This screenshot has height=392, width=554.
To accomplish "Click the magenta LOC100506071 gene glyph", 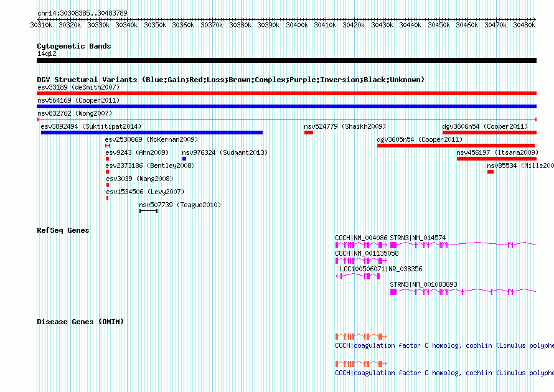I will [357, 276].
